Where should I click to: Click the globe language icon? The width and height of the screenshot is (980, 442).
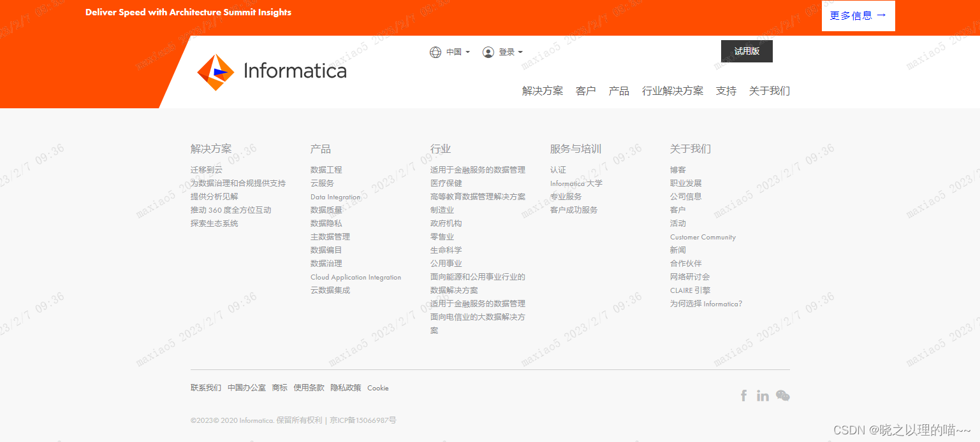pos(435,52)
